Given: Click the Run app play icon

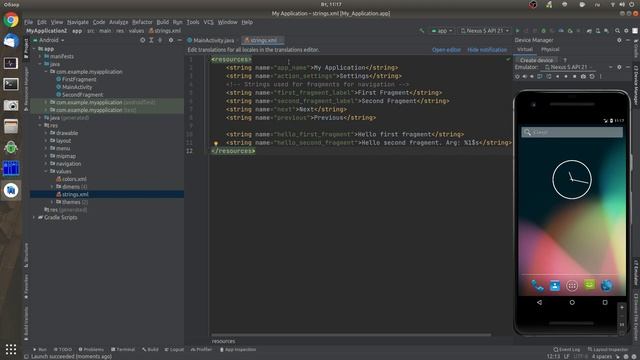Looking at the screenshot, I should pos(518,31).
